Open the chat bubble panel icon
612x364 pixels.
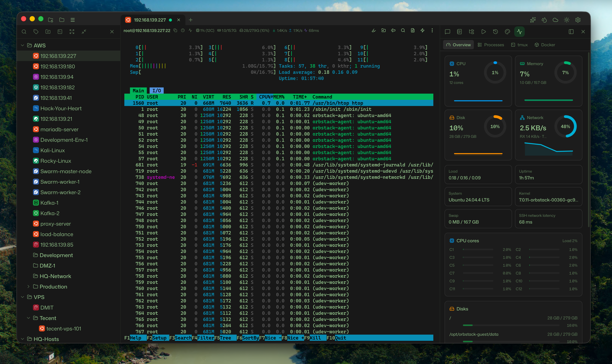click(x=447, y=32)
